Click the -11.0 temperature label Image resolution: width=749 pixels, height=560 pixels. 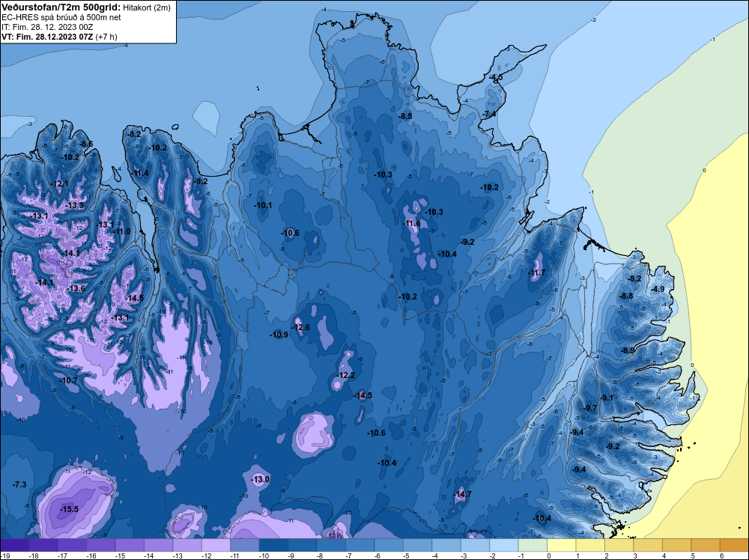click(121, 231)
